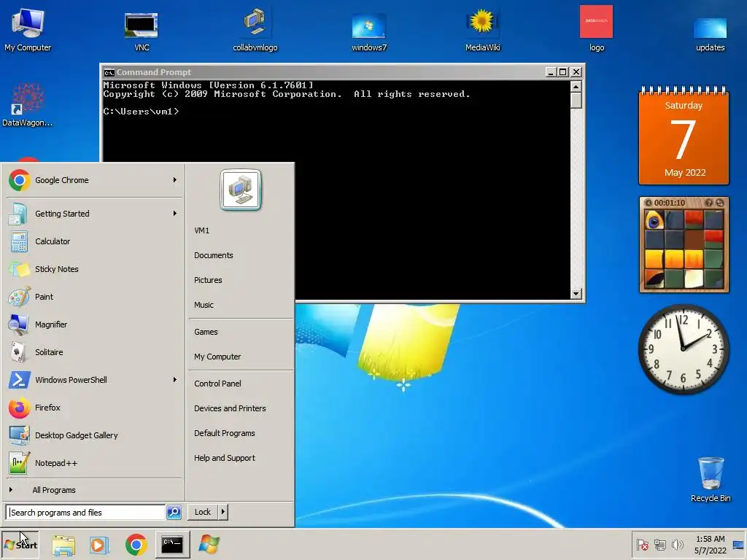Viewport: 747px width, 560px height.
Task: Open Documents from Start menu
Action: [214, 255]
